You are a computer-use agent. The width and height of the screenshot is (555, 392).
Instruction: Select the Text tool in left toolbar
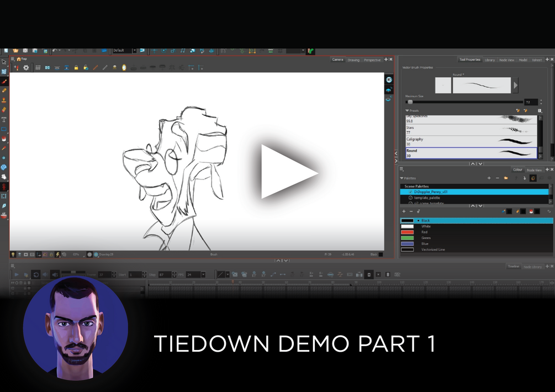click(x=4, y=120)
